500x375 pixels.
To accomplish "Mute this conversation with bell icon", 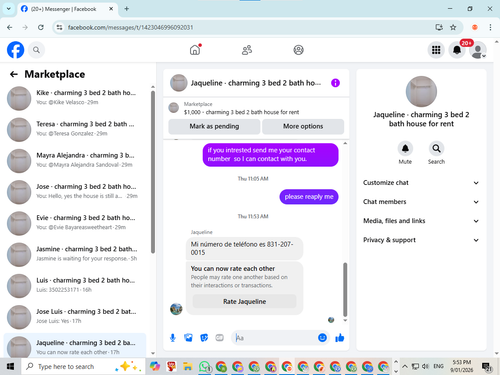I will coord(405,149).
